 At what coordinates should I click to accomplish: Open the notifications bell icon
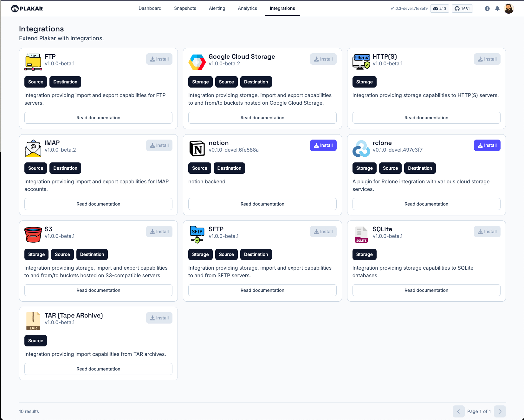[x=497, y=9]
